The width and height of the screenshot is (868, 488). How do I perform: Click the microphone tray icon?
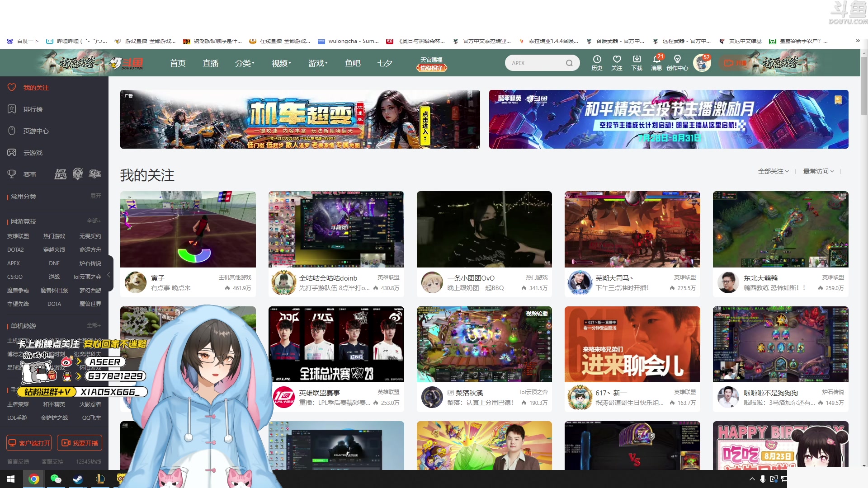tap(763, 479)
